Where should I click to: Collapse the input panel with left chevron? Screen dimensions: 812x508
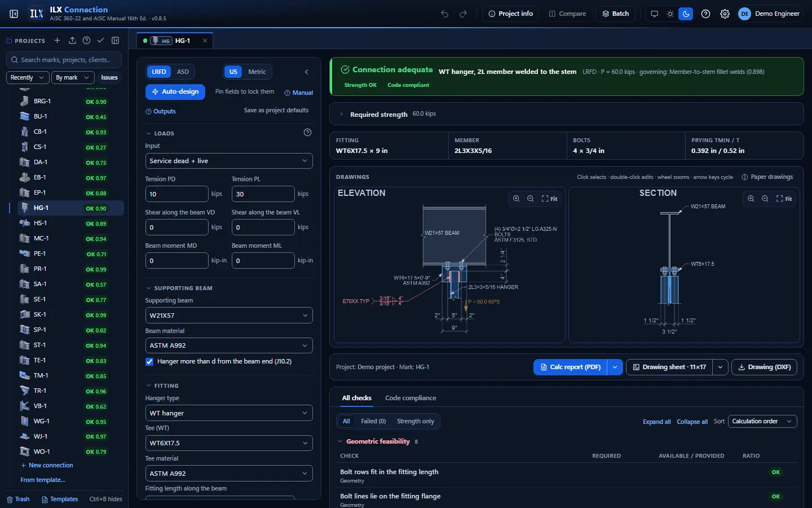click(307, 72)
